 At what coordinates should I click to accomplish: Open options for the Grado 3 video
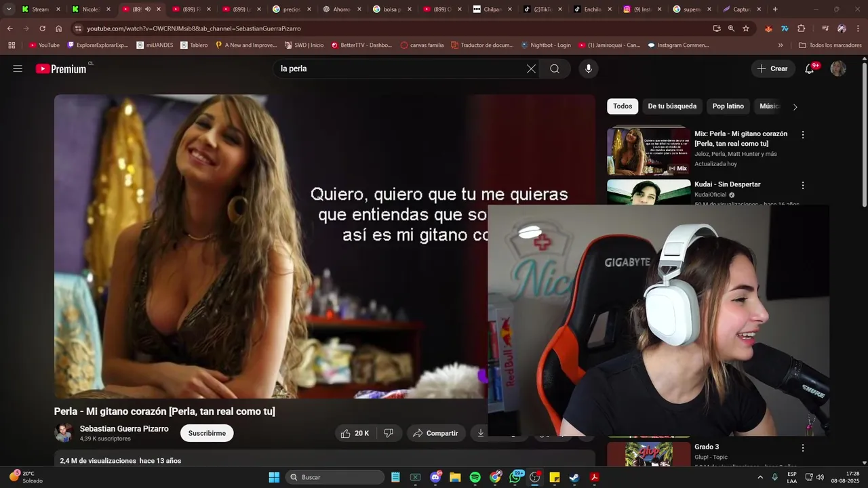[x=803, y=448]
